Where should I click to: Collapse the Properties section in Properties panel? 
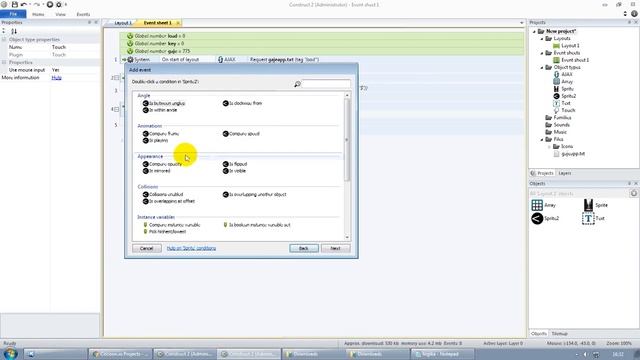click(x=4, y=62)
